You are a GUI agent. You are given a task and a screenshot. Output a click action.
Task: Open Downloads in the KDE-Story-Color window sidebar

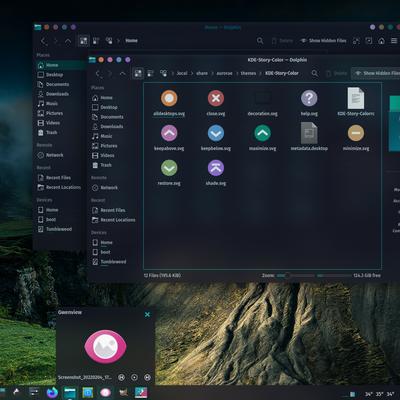pyautogui.click(x=107, y=127)
